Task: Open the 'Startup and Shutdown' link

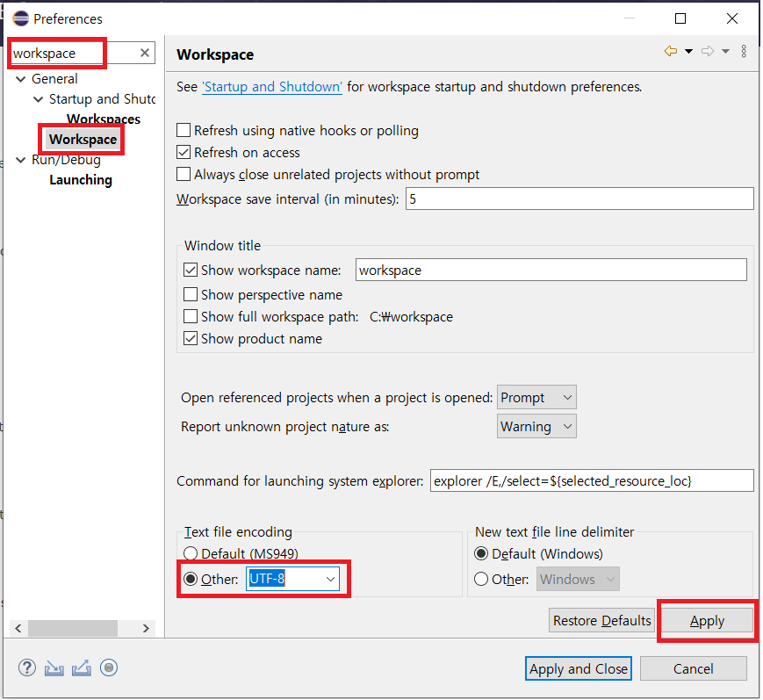Action: pos(272,87)
